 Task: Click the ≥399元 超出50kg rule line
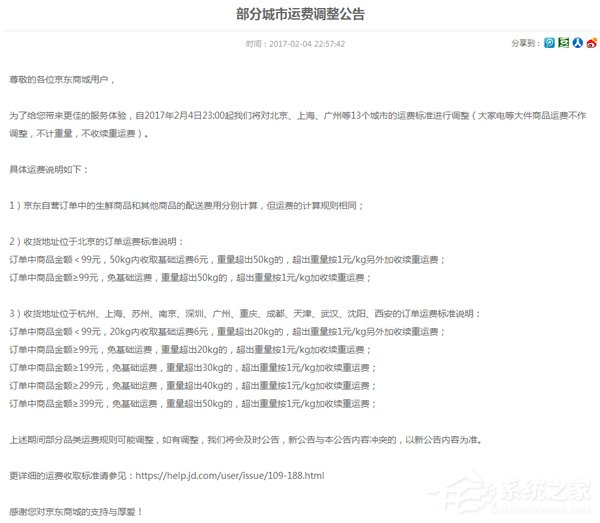[193, 404]
